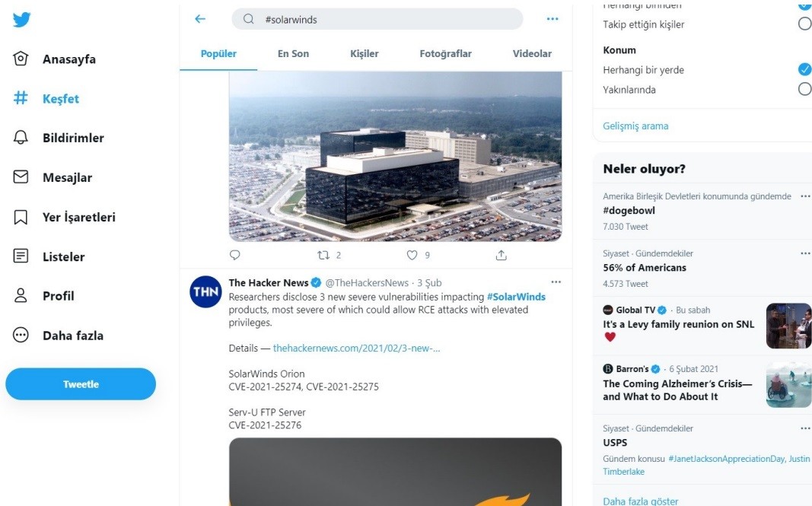Select 'Takip ettiğin kişiler' radio option
This screenshot has height=506, width=812.
click(804, 24)
